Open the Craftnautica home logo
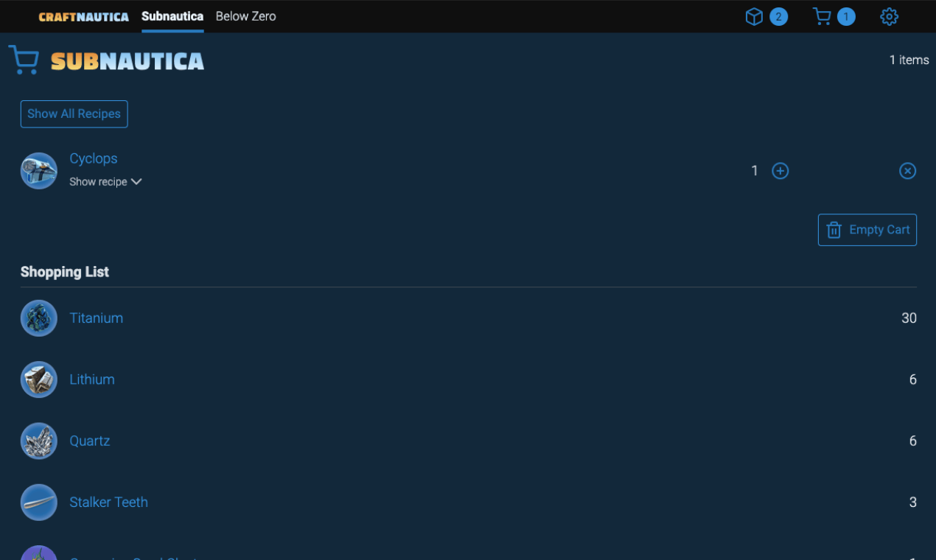Viewport: 936px width, 560px height. coord(83,16)
